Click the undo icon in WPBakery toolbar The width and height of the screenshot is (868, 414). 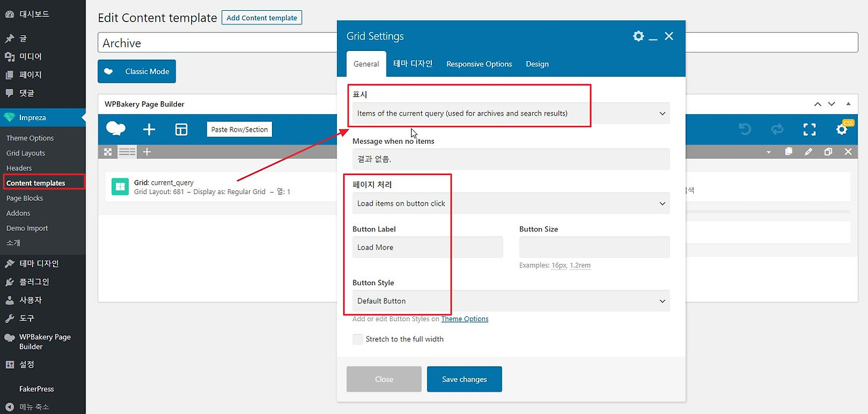[745, 129]
